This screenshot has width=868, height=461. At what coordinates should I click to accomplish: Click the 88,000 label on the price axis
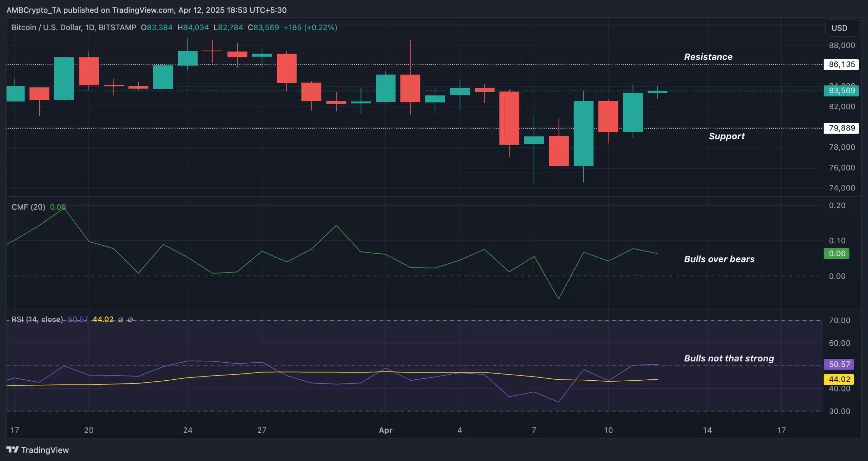842,45
